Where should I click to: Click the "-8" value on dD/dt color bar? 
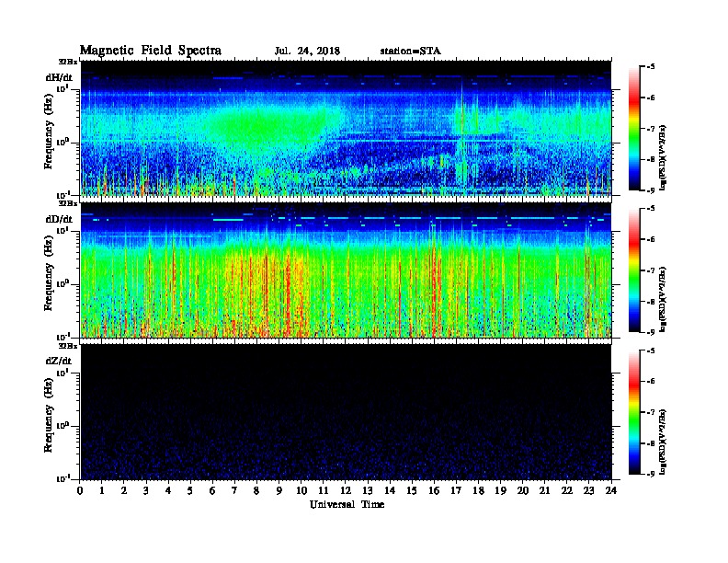[651, 301]
